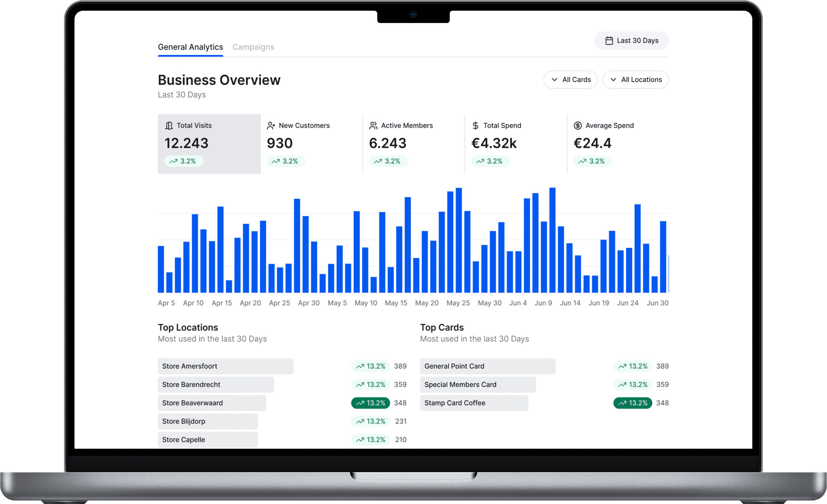Expand the All Locations filter
This screenshot has height=504, width=827.
635,80
